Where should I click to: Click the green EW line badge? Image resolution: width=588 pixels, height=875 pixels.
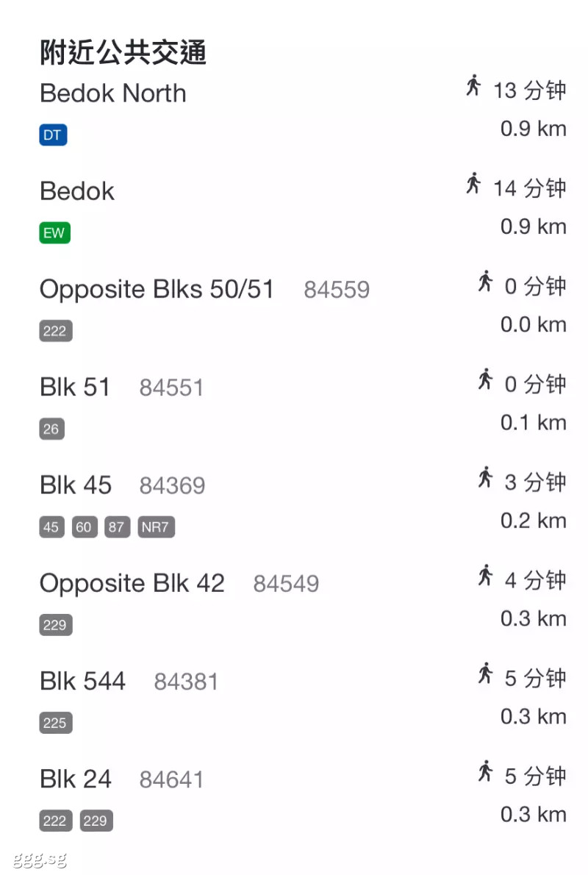(x=54, y=232)
